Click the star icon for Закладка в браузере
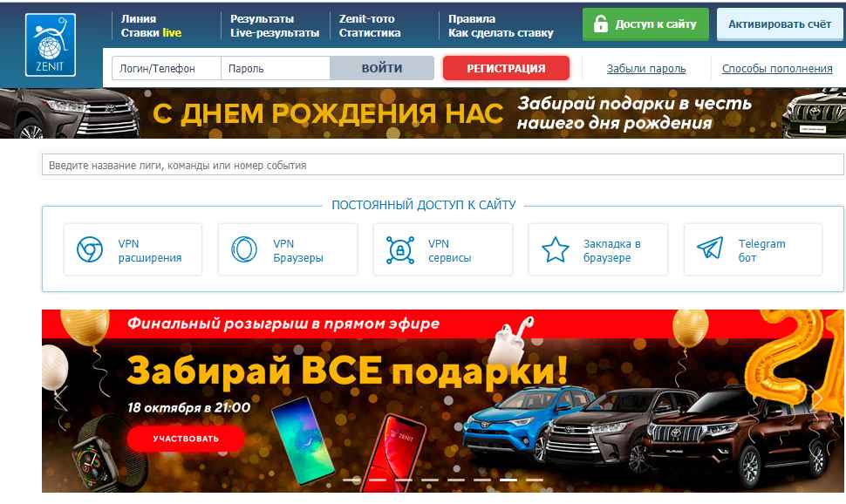This screenshot has width=846, height=504. click(x=556, y=250)
